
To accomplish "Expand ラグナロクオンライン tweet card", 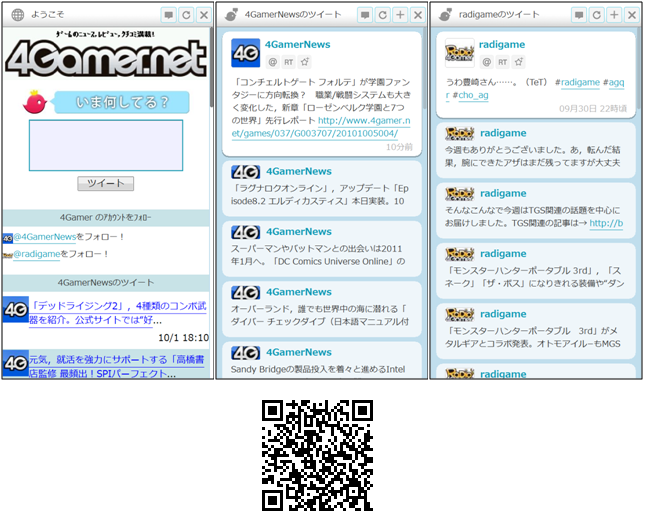I will [322, 188].
